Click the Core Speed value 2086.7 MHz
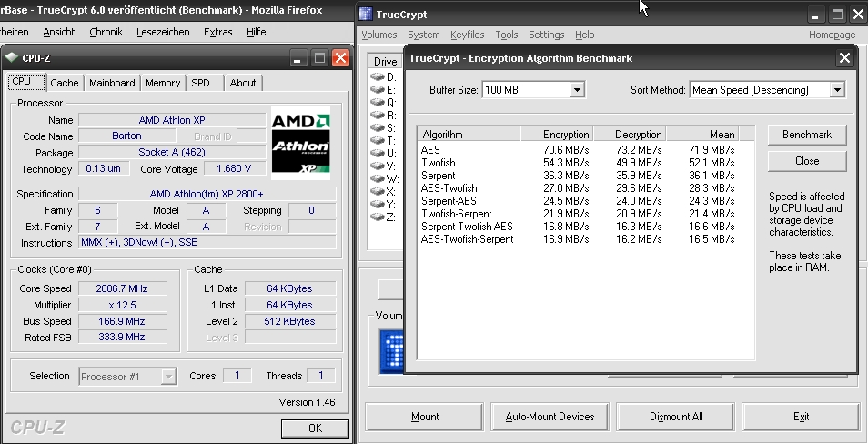The image size is (868, 444). [x=122, y=288]
